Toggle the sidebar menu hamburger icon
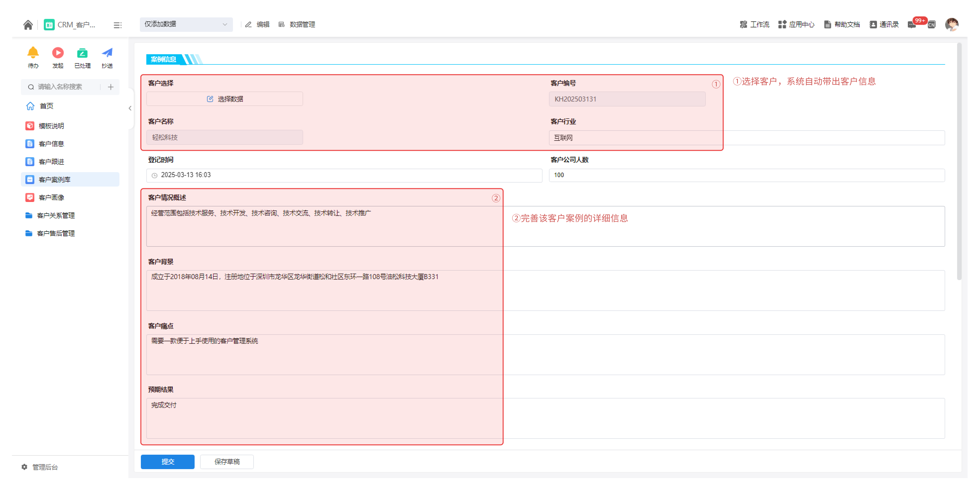Screen dimensions: 980x490 [117, 25]
